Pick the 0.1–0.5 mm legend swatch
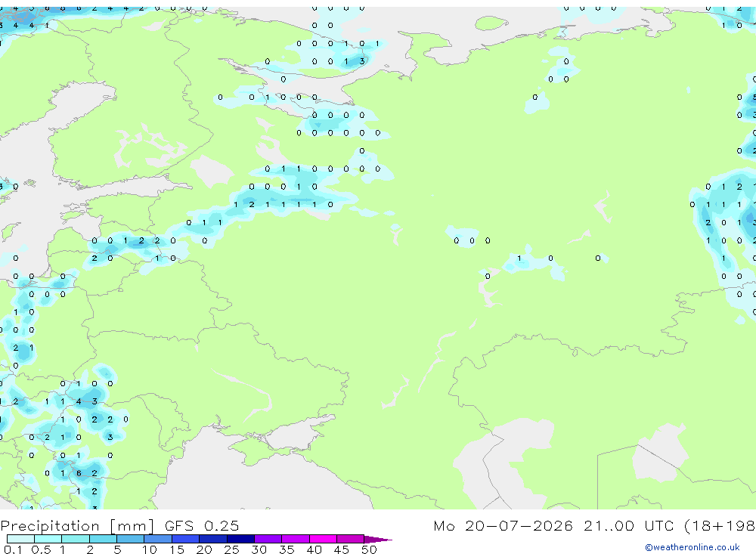 point(20,539)
